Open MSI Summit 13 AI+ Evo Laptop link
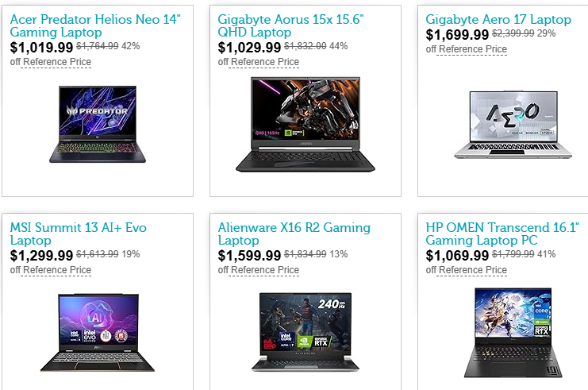Viewport: 588px width, 390px height. click(78, 234)
